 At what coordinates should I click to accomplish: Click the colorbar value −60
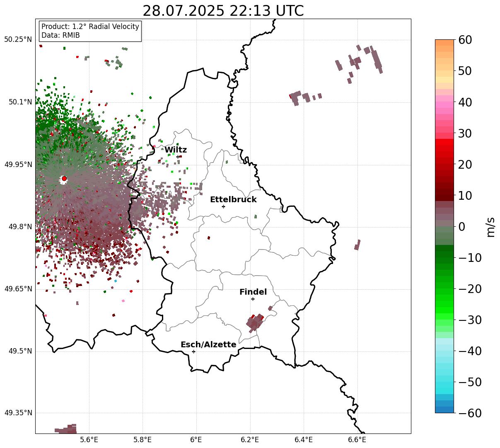pyautogui.click(x=470, y=413)
